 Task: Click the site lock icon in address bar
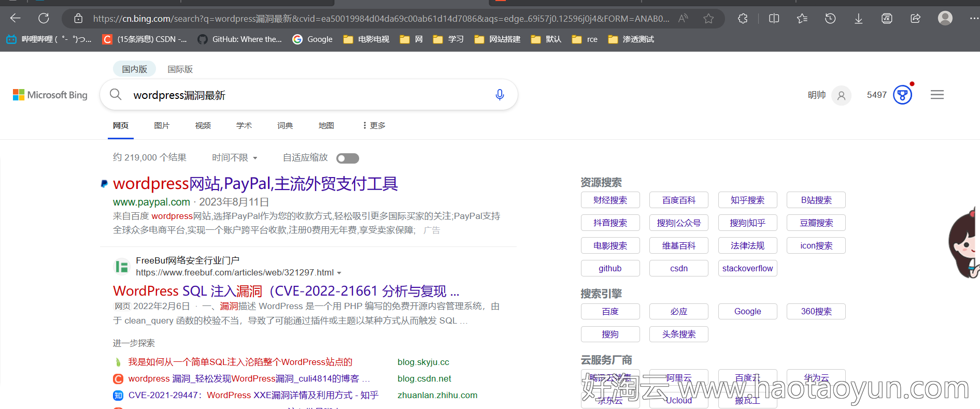[78, 19]
